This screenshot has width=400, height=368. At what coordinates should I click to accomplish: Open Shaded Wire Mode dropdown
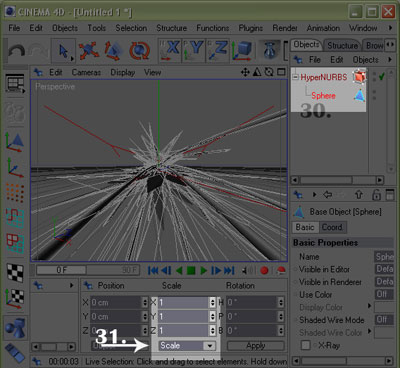click(x=384, y=320)
